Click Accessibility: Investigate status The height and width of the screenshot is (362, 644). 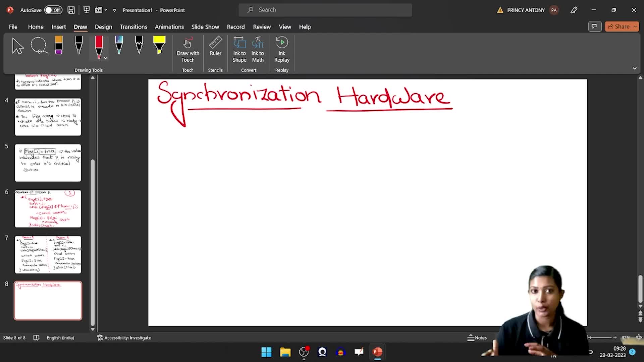[x=124, y=338]
